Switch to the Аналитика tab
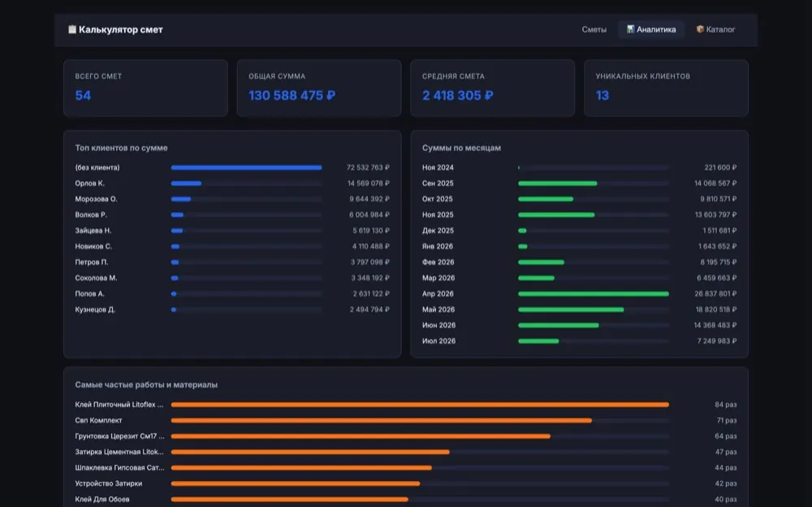 [x=651, y=29]
